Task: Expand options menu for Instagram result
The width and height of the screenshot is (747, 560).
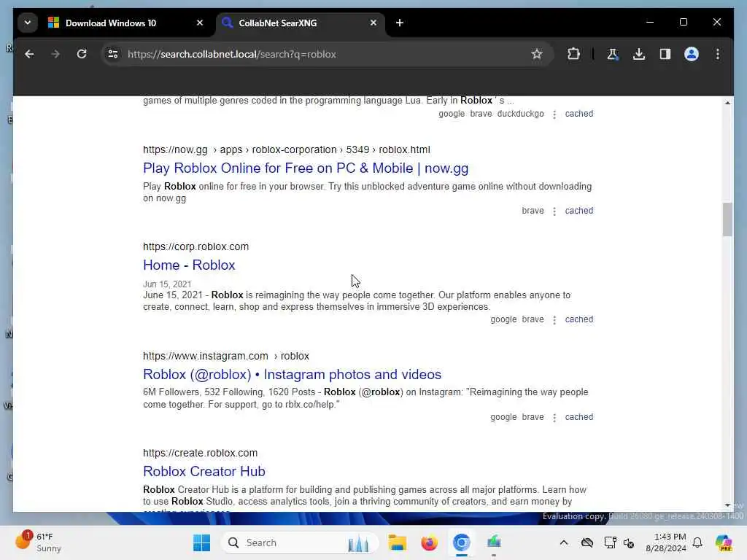Action: coord(554,418)
